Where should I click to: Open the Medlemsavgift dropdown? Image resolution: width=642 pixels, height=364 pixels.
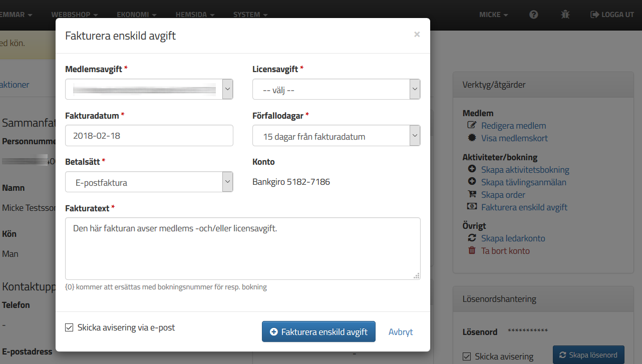[x=149, y=89]
